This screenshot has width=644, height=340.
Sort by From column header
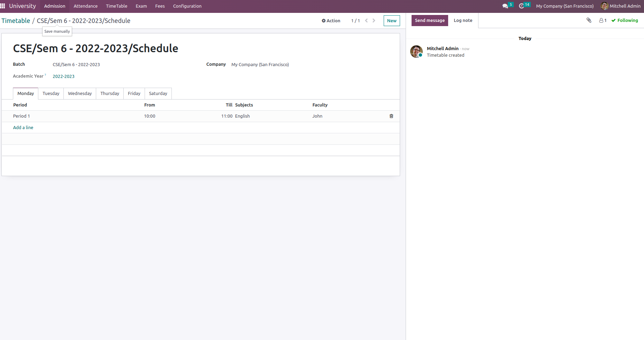[x=150, y=105]
